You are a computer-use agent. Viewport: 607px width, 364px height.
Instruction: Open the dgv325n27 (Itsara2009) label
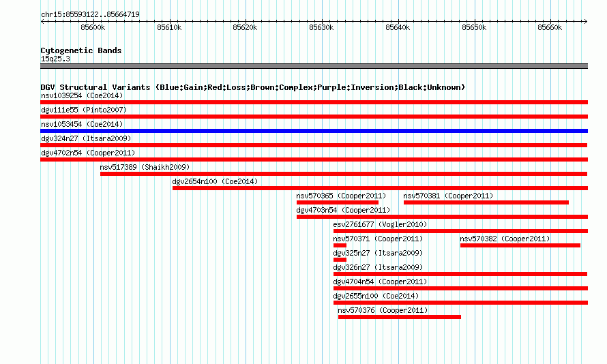(x=379, y=253)
